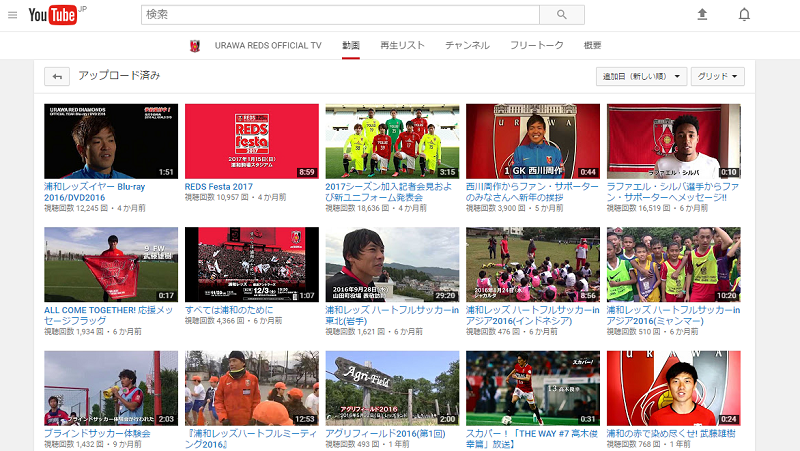Viewport: 800px width, 451px height.
Task: Expand the グリッド view dropdown
Action: (x=718, y=76)
